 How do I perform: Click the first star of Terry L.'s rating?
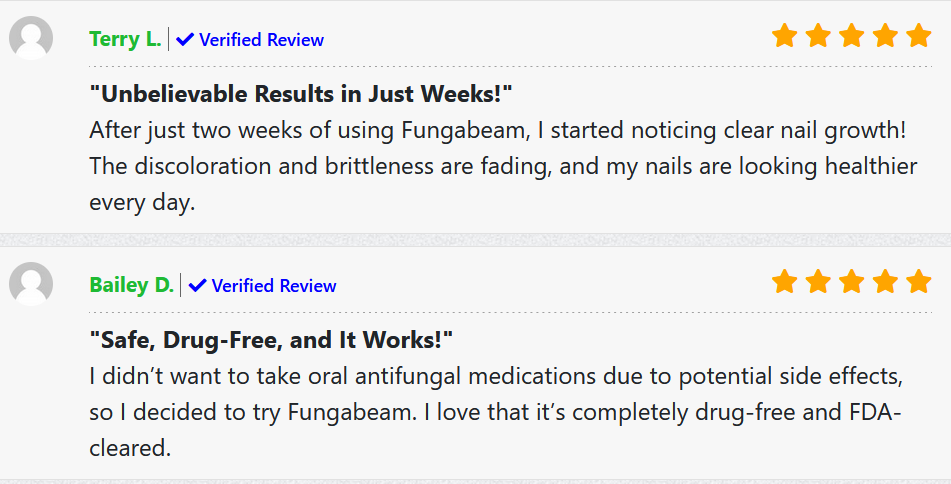[785, 37]
